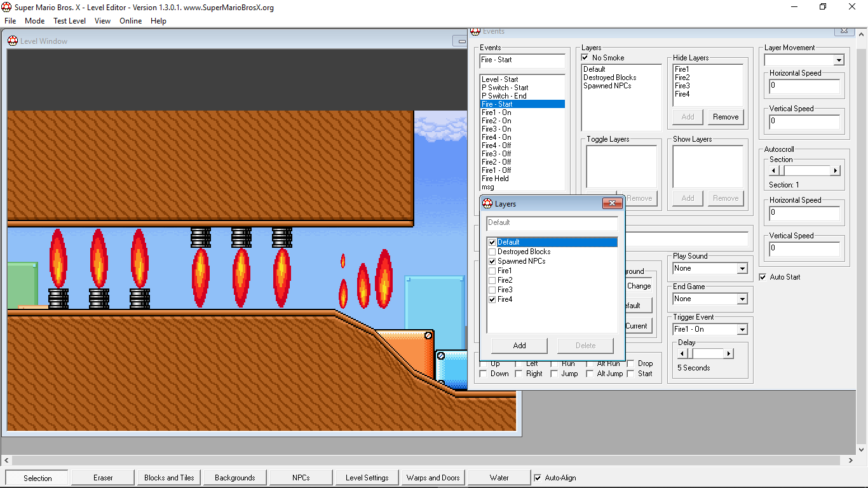Toggle the Alt Jump checkbox

coord(590,374)
